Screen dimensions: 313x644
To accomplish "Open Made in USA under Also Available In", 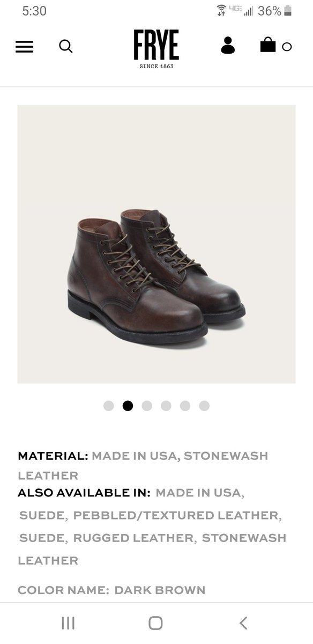I will point(199,492).
